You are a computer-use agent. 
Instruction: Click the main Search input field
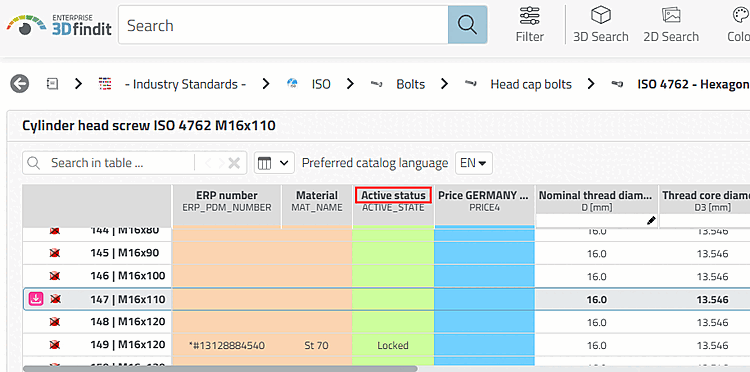(x=283, y=25)
